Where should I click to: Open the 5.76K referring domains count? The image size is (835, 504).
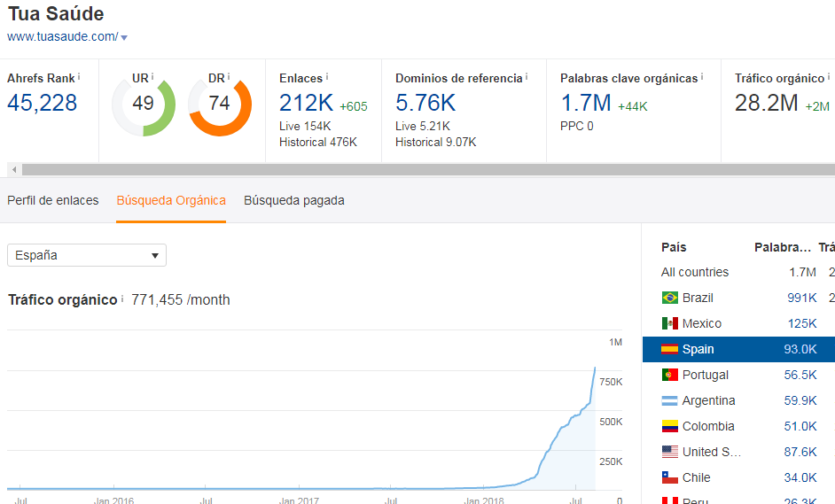tap(425, 104)
